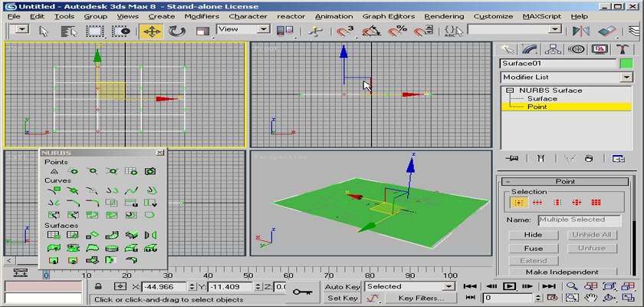Open the Selected key target dropdown
Screen dimensions: 644x307
click(409, 286)
